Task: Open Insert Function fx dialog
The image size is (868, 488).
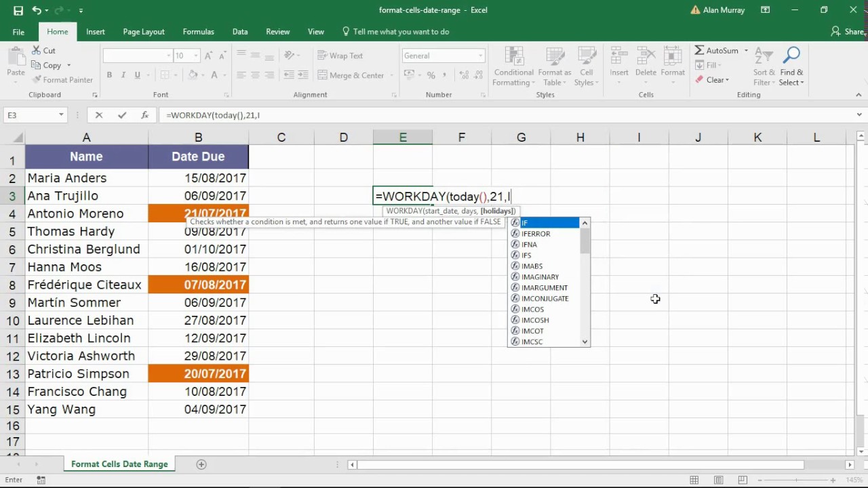Action: [x=144, y=115]
